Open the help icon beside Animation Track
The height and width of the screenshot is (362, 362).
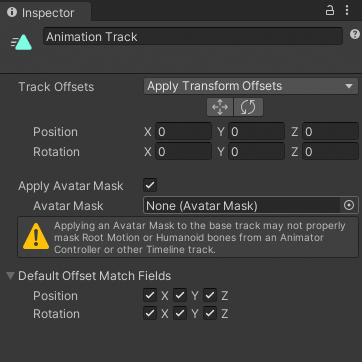click(355, 34)
